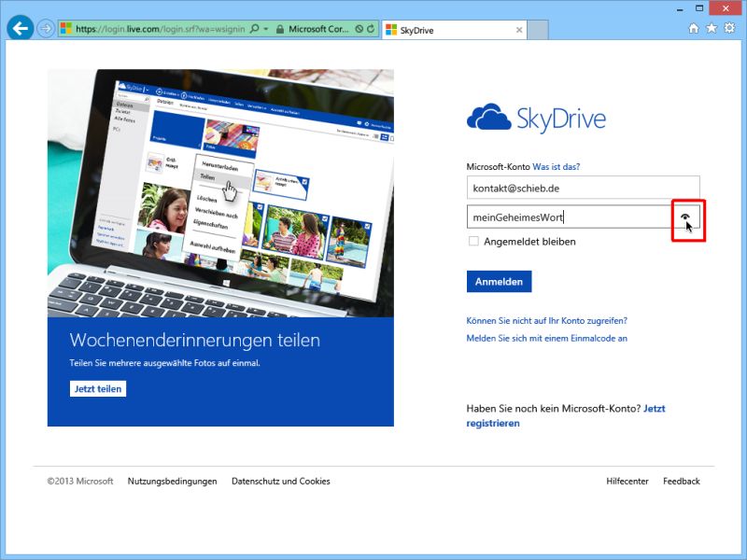This screenshot has height=560, width=747.
Task: Open the browser Home page icon
Action: coord(694,28)
